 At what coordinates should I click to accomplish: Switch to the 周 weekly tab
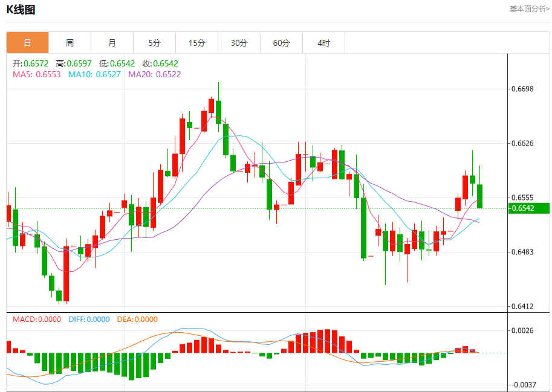(x=70, y=43)
